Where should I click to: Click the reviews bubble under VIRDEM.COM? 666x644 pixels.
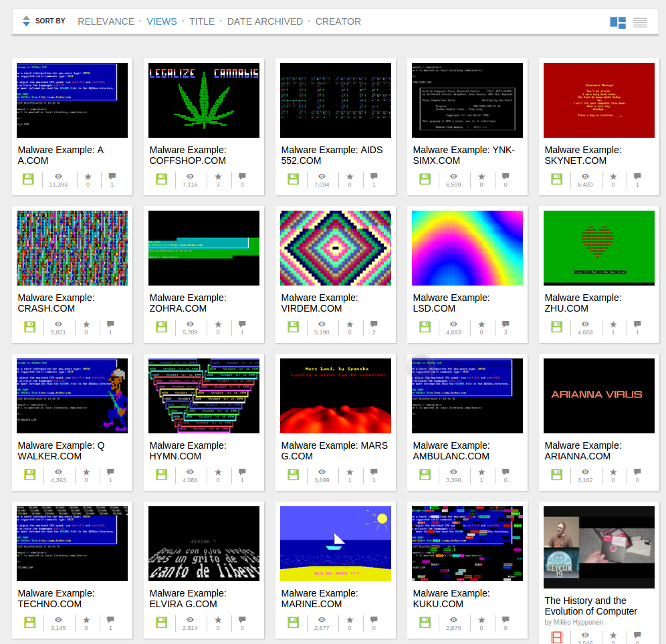(x=374, y=324)
